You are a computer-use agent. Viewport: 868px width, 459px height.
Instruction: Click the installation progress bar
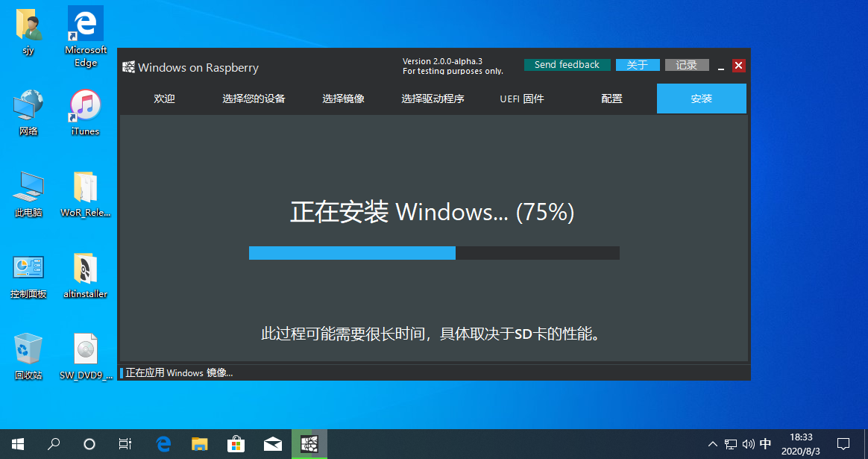[x=434, y=253]
